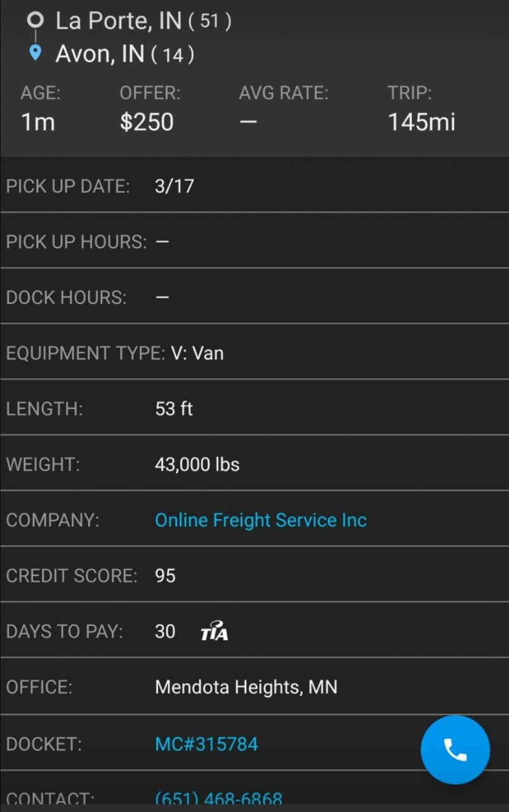Open docket MC#315784 link

pos(206,743)
